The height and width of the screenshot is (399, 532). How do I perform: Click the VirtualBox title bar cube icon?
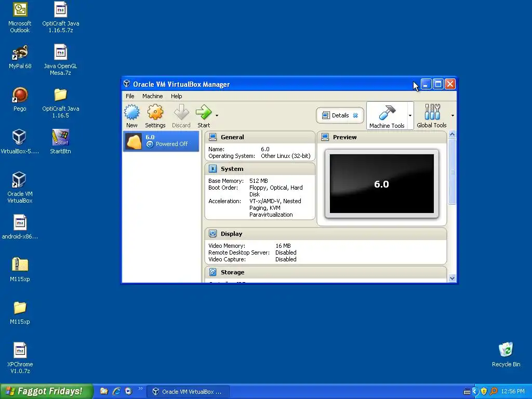[x=127, y=84]
